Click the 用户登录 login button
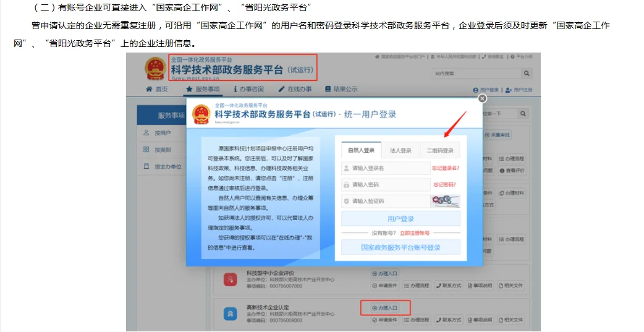This screenshot has width=644, height=332. coord(401,219)
